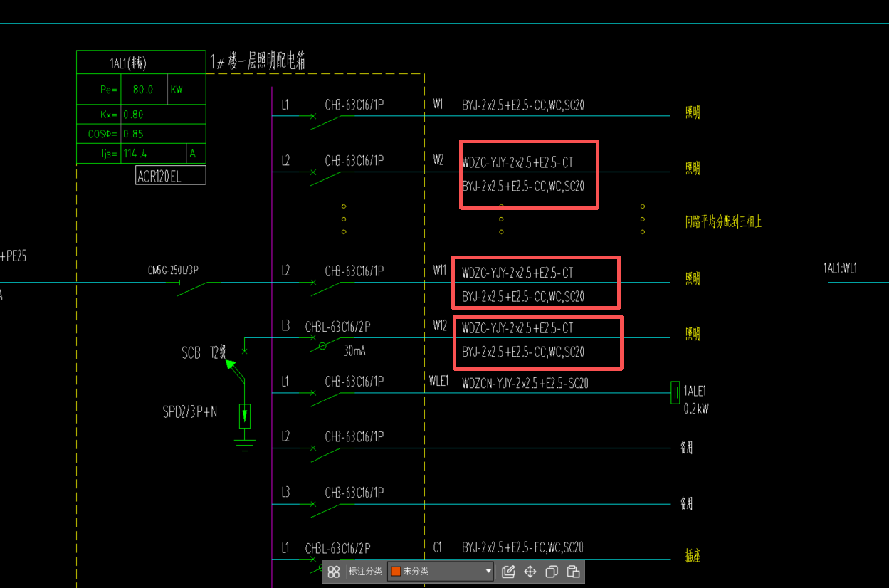Click the ground symbol below SPD
The image size is (889, 588).
(245, 444)
